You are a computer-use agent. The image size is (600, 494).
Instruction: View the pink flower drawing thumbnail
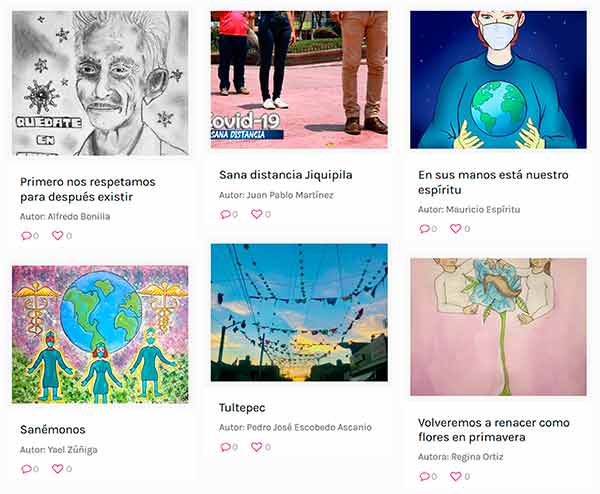pyautogui.click(x=498, y=327)
